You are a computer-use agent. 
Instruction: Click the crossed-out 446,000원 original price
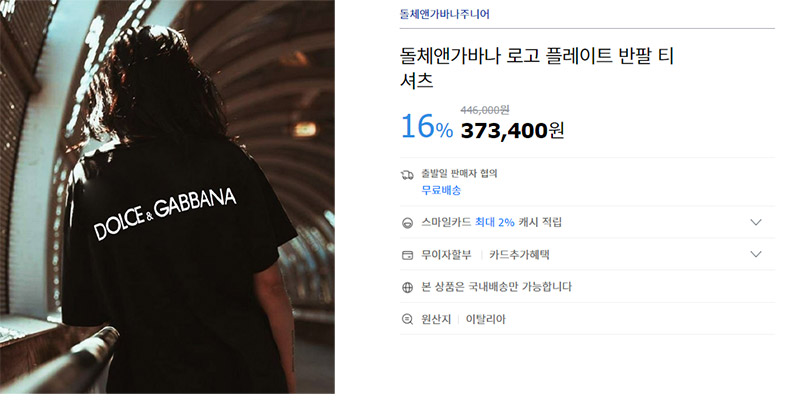[x=485, y=110]
